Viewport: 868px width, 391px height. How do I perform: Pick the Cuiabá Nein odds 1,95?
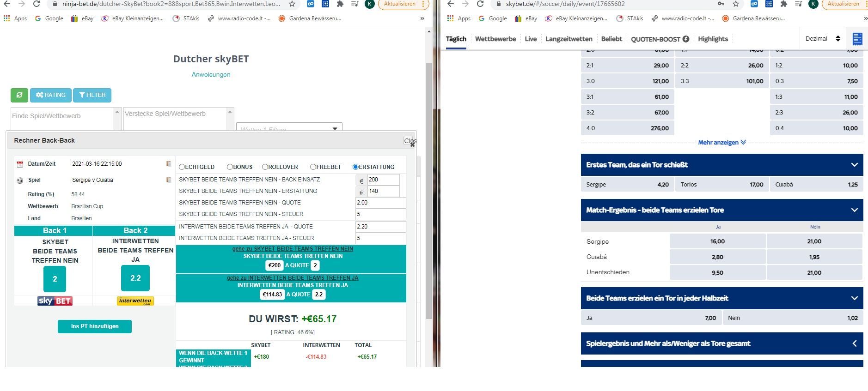click(x=814, y=257)
